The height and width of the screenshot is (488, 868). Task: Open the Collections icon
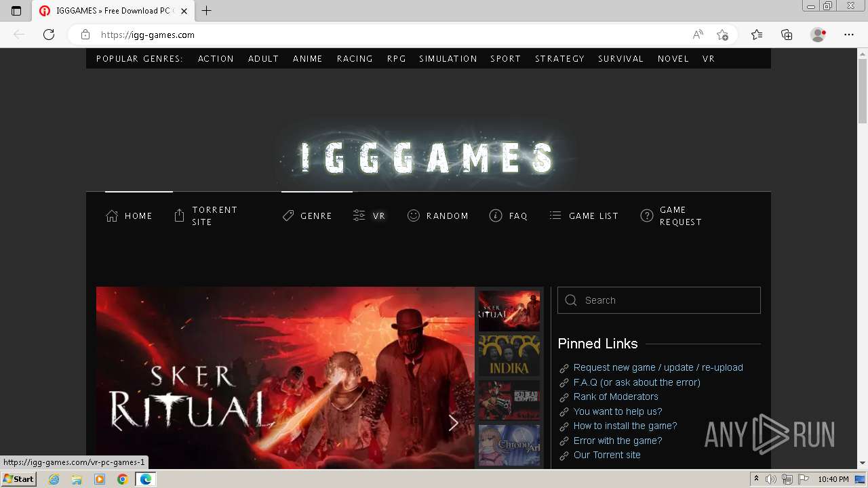787,35
